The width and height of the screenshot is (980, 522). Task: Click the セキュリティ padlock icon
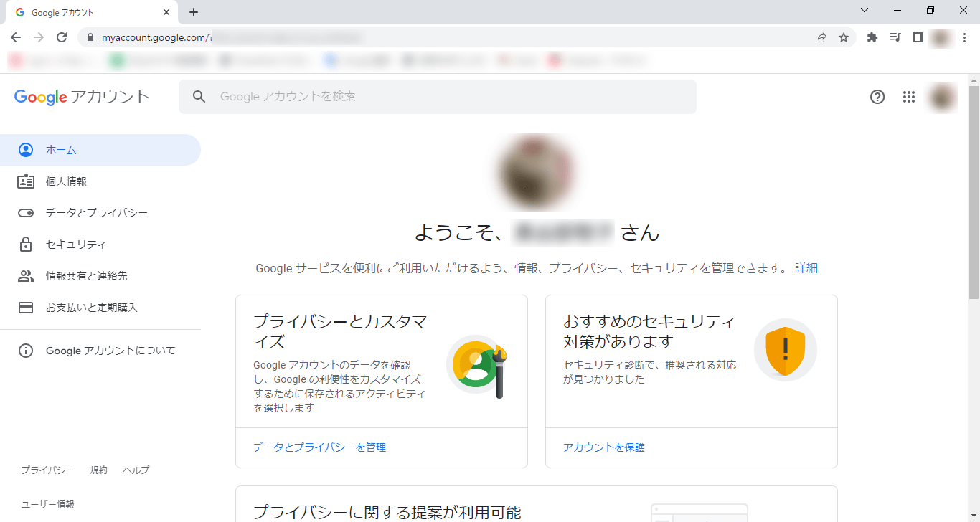(26, 245)
